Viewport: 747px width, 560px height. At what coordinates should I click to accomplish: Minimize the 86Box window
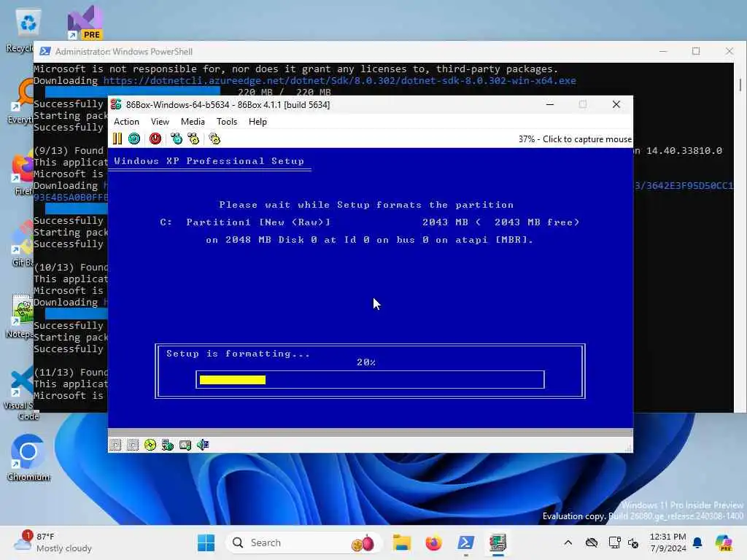[x=550, y=104]
